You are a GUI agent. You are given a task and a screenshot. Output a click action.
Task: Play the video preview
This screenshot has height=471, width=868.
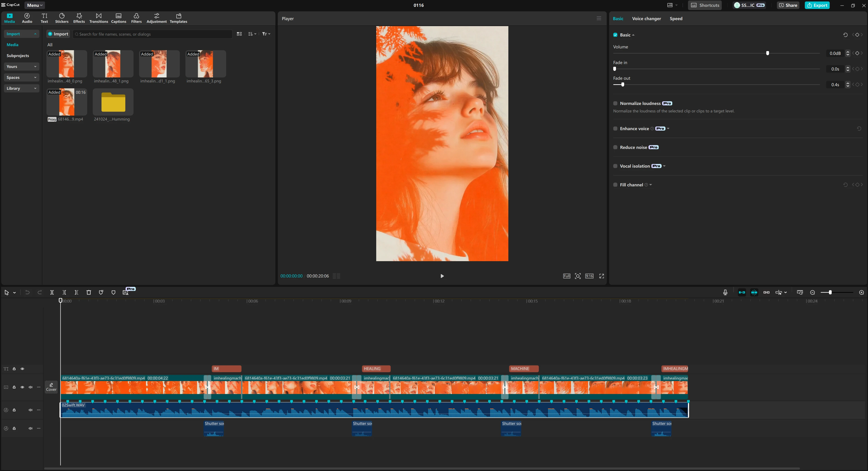pyautogui.click(x=442, y=276)
